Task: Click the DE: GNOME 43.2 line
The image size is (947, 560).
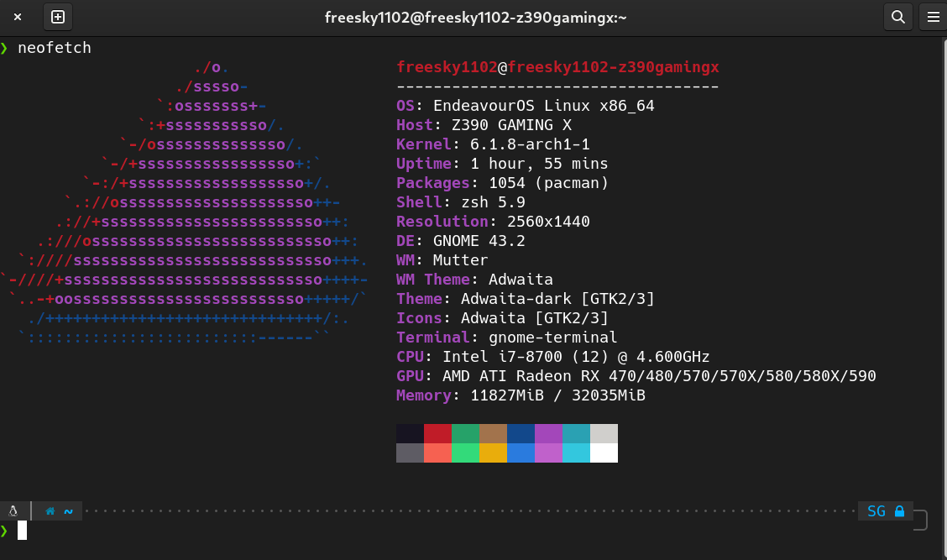Action: (461, 241)
